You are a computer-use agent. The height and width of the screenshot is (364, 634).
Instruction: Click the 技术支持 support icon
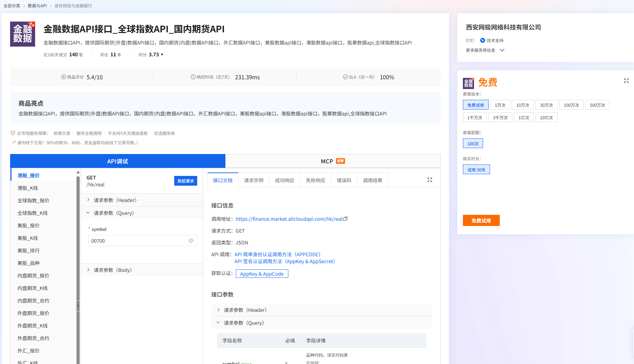tap(482, 40)
